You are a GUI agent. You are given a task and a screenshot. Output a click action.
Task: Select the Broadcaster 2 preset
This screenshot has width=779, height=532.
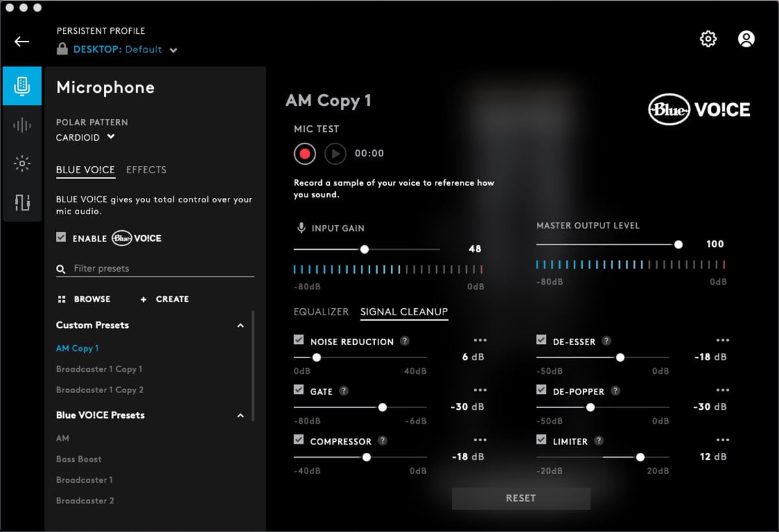coord(85,501)
